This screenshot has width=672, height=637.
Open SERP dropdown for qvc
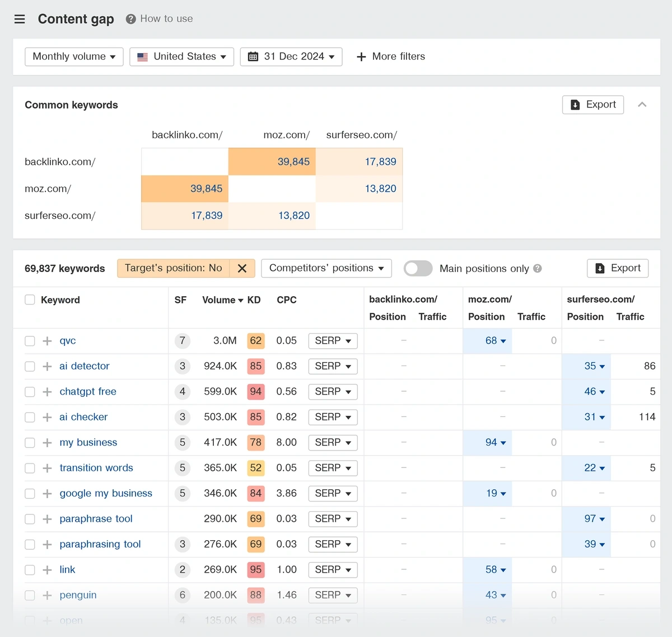(333, 341)
